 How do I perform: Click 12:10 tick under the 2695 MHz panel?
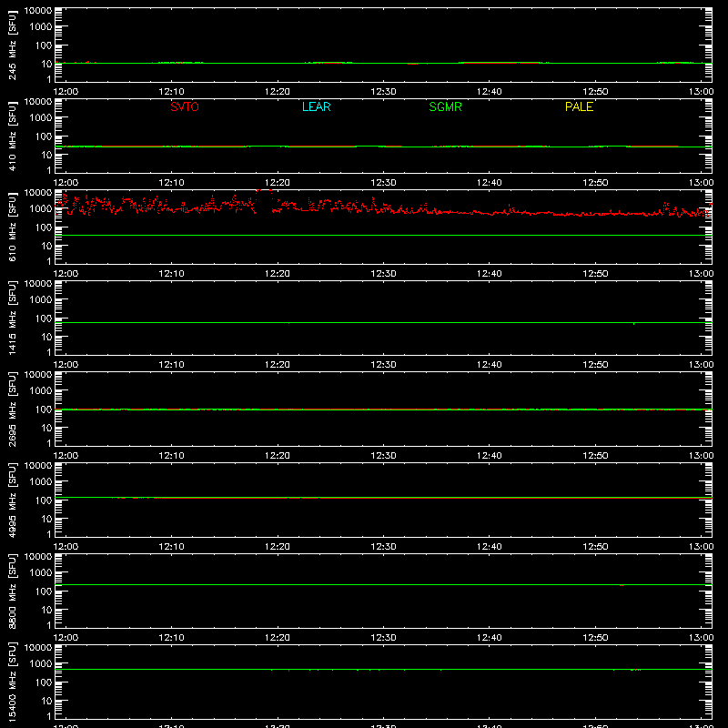tap(171, 456)
